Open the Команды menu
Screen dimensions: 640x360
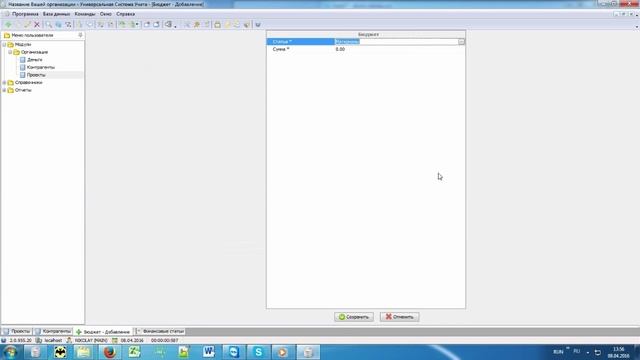[x=85, y=14]
